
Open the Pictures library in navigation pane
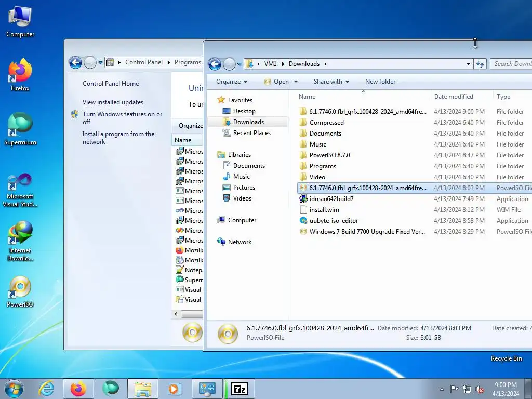[244, 187]
